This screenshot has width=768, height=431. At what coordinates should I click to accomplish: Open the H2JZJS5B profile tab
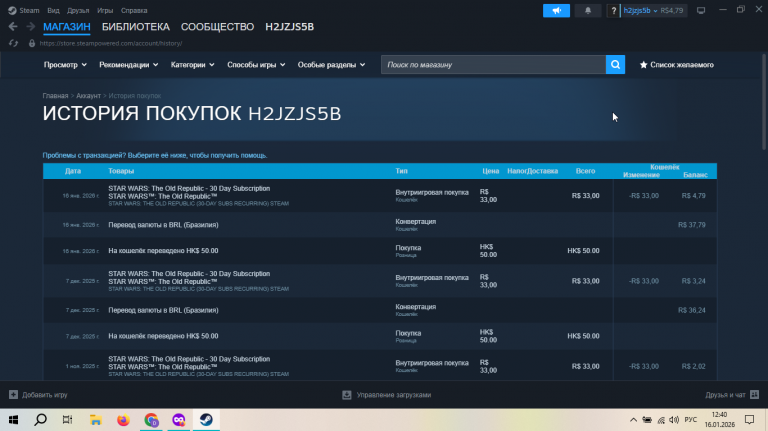(289, 27)
